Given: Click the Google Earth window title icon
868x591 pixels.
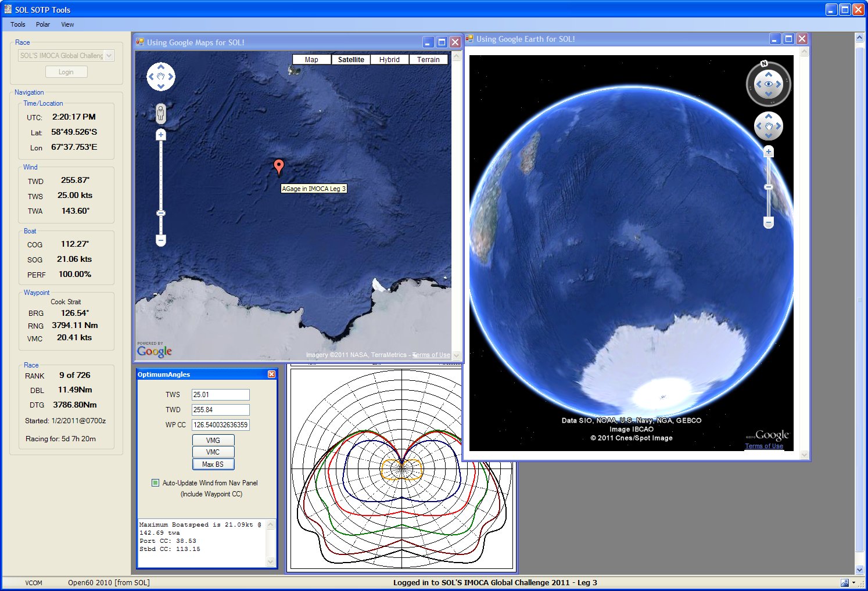Looking at the screenshot, I should [x=469, y=39].
